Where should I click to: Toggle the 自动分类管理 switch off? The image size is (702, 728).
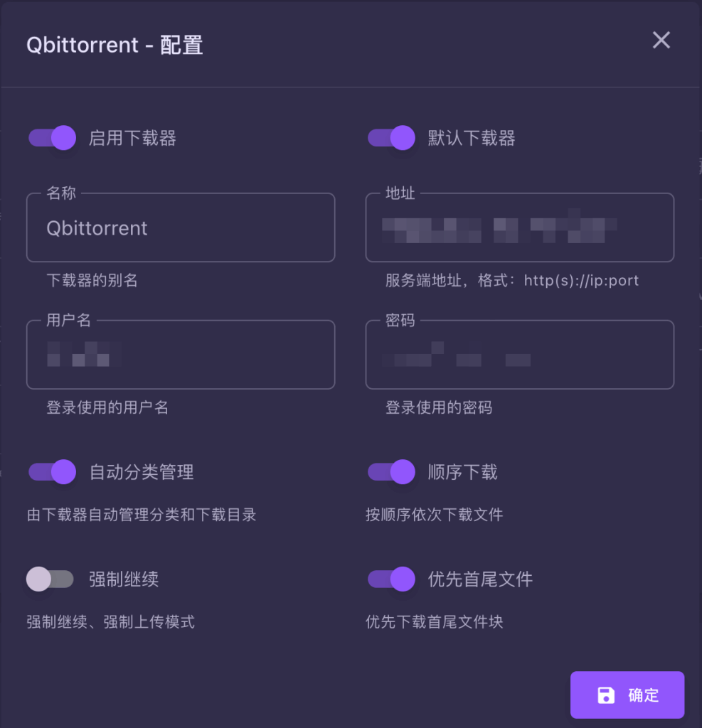(53, 471)
